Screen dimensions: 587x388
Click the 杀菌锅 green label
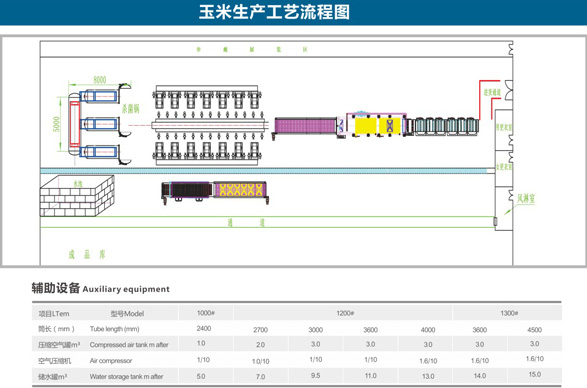click(130, 109)
